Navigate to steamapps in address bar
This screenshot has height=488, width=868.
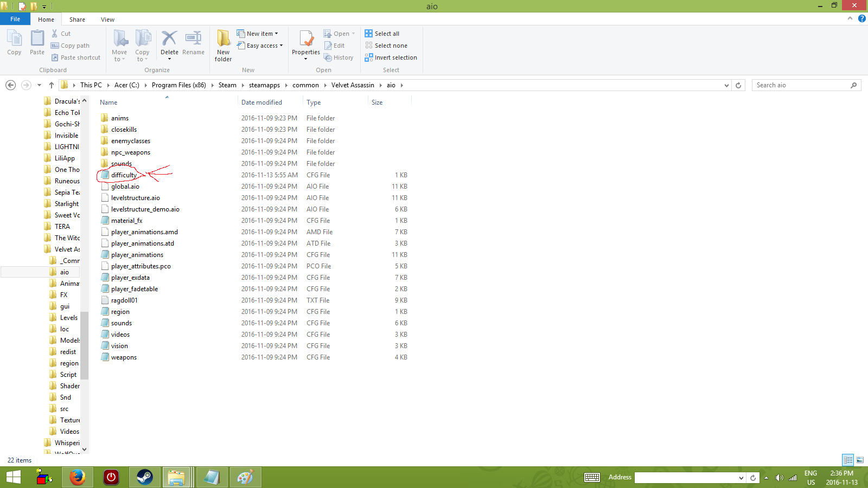[x=264, y=85]
